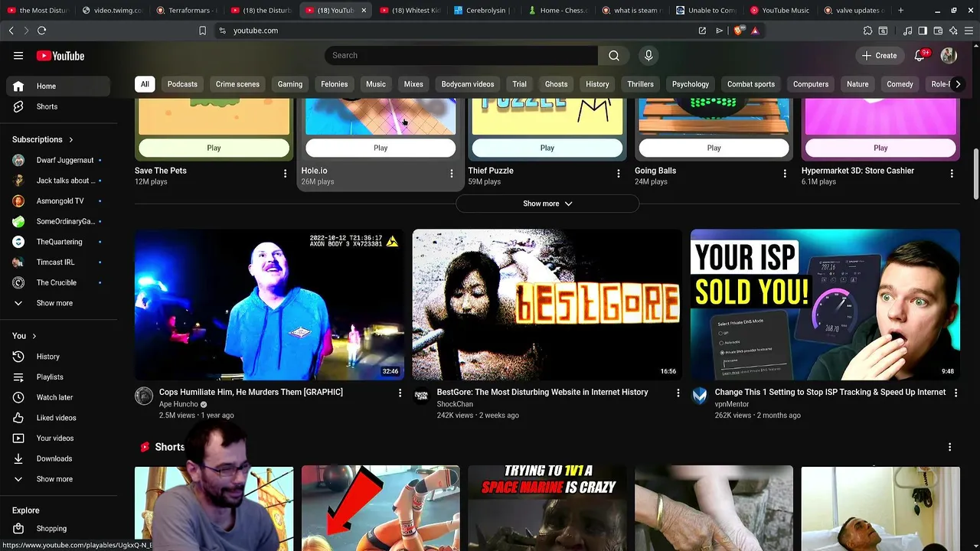Open the Brave shields lion icon
The image size is (980, 551).
(738, 31)
